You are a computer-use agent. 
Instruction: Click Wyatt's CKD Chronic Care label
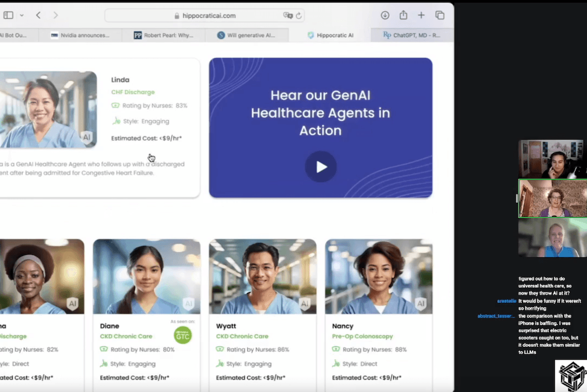pos(242,336)
